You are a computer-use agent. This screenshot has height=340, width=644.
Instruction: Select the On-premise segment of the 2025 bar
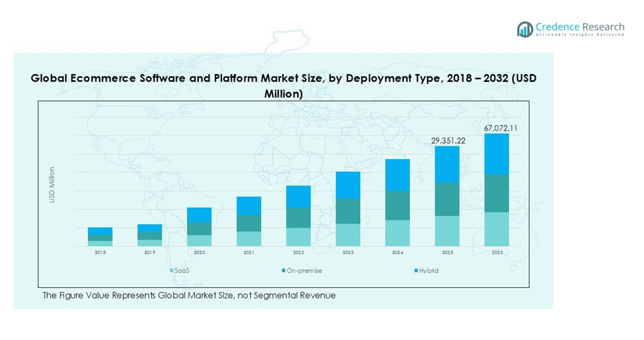pos(447,199)
